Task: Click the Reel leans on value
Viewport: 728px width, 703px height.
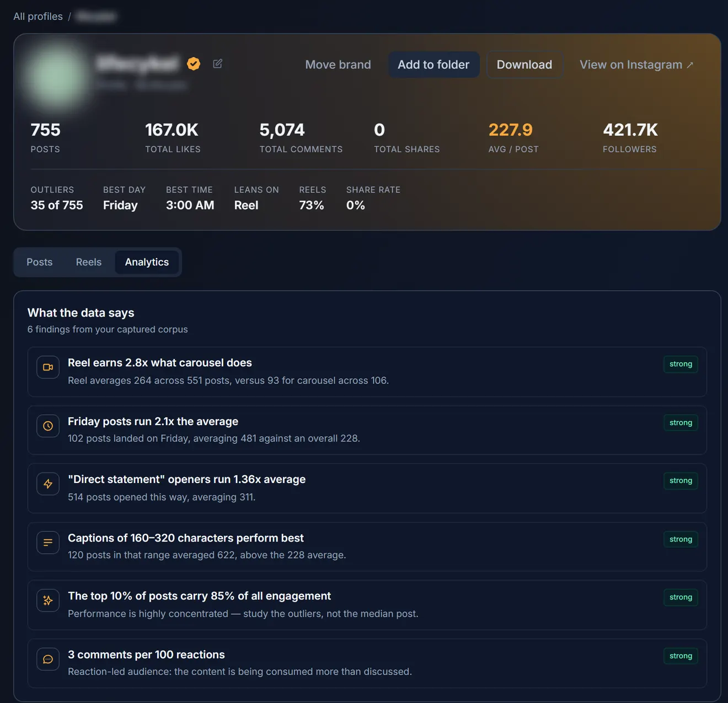Action: pos(246,205)
